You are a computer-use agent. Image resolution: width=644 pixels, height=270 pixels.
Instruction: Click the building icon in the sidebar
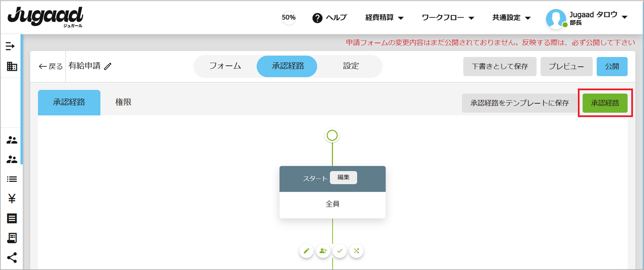[12, 66]
